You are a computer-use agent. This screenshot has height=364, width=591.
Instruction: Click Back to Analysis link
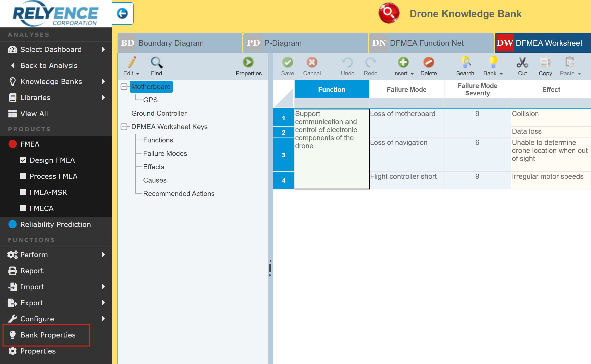[49, 66]
